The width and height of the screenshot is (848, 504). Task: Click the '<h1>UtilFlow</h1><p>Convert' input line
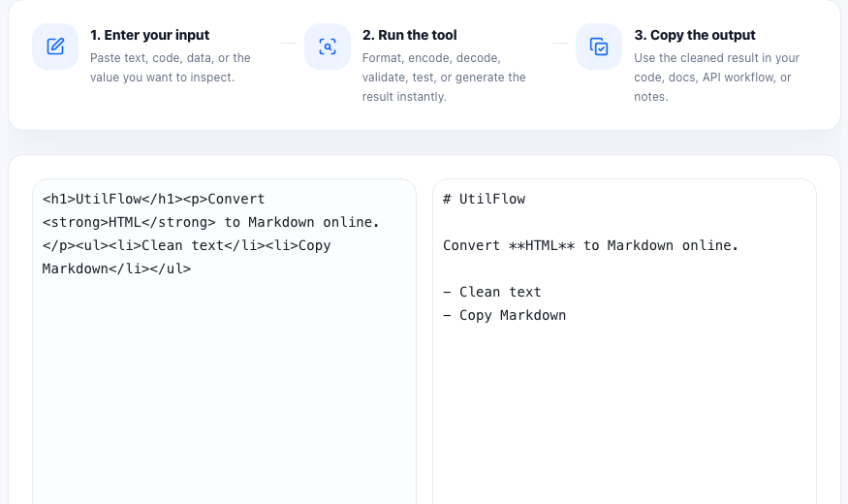(x=153, y=199)
